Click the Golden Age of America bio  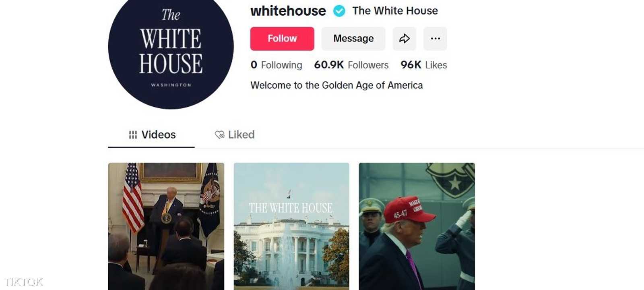pos(336,85)
